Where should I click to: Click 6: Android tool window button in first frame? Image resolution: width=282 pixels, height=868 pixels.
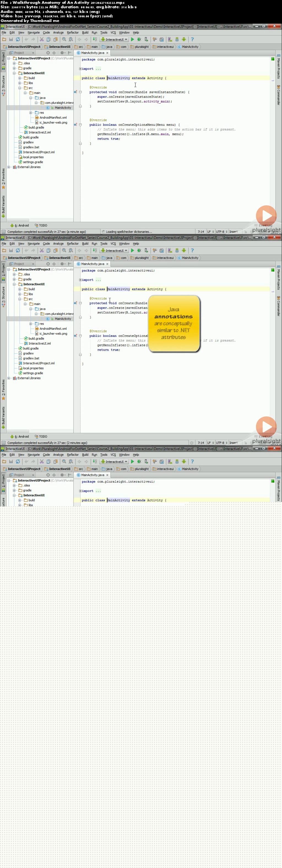click(20, 225)
